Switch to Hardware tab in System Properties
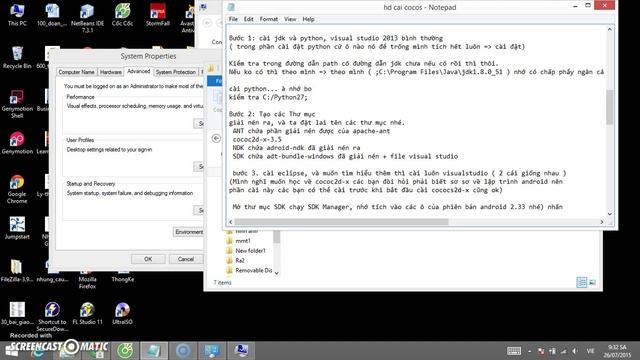 [x=111, y=72]
